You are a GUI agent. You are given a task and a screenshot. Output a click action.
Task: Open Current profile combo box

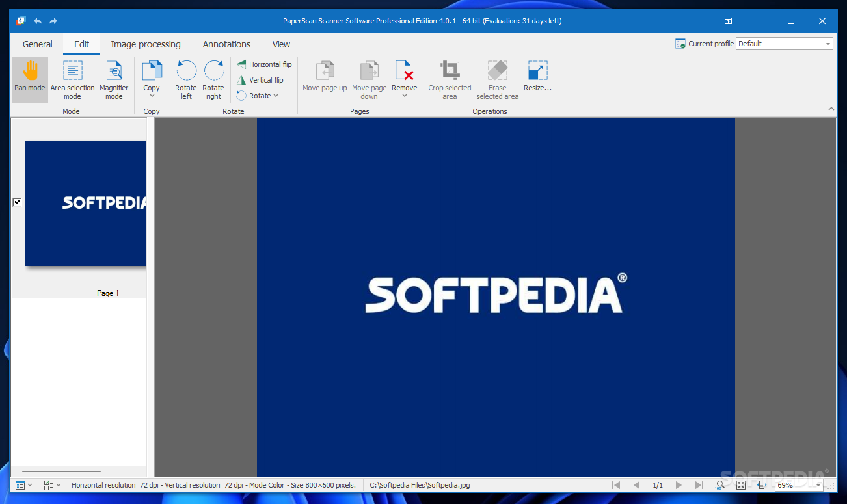point(785,44)
